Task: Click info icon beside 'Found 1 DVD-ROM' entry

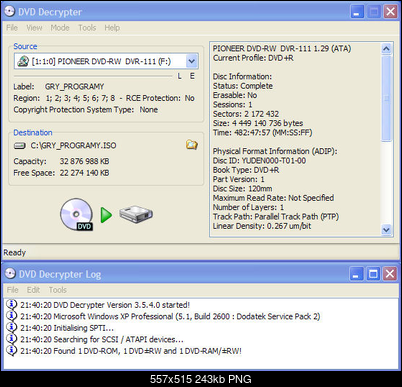Action: pos(11,351)
